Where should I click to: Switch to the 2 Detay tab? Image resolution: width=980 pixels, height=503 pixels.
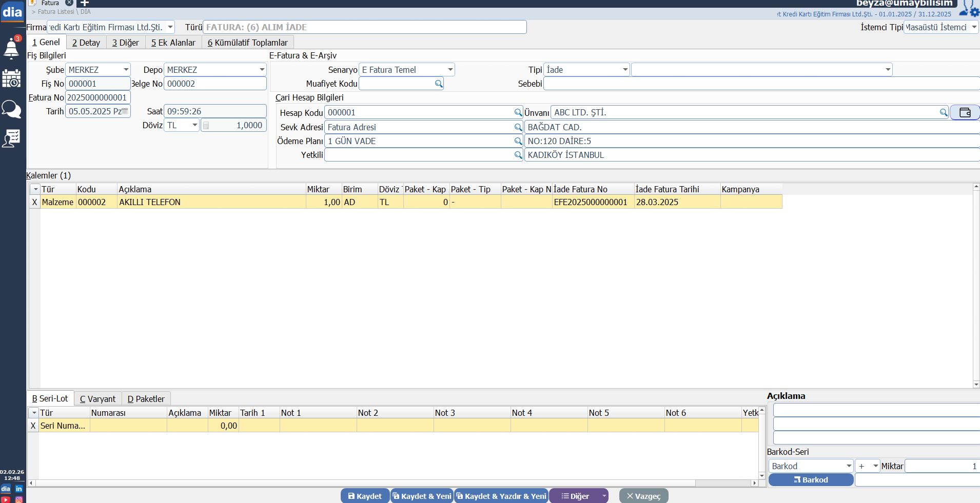click(x=86, y=43)
